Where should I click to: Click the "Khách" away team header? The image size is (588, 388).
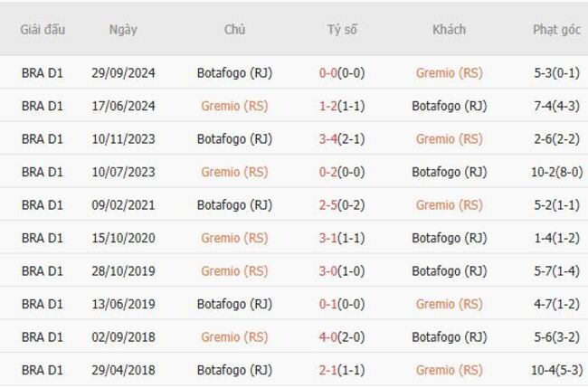click(449, 29)
